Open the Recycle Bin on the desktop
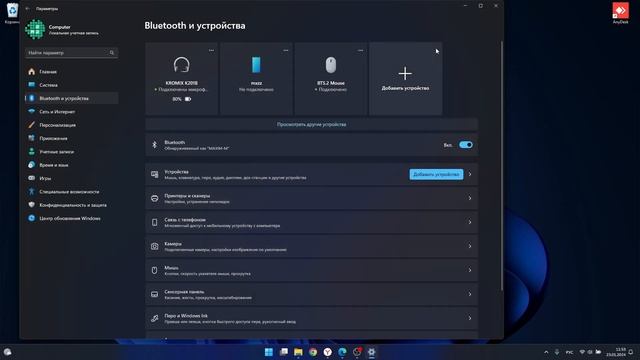The width and height of the screenshot is (640, 360). [12, 12]
